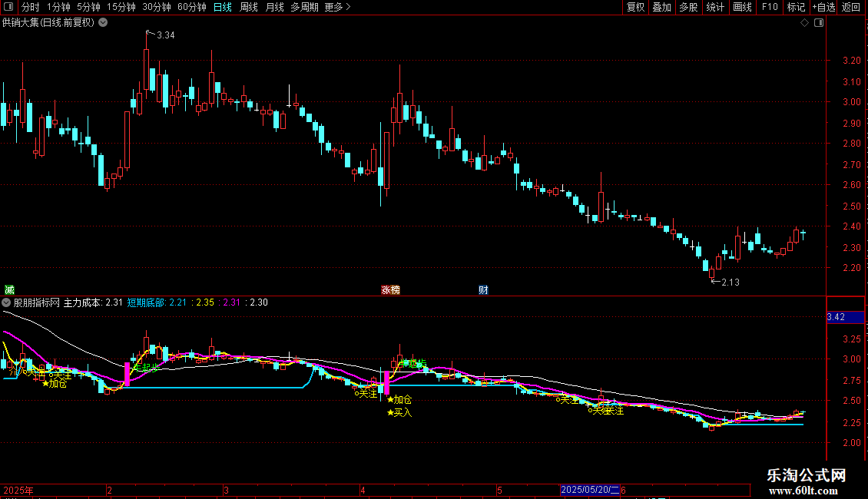Activate the 画线 drawing tool
Image resolution: width=868 pixels, height=499 pixels.
(x=742, y=7)
